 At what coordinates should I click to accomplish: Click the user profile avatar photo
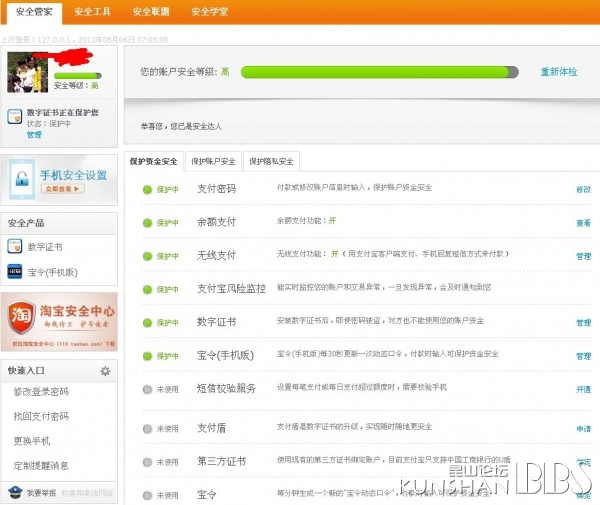(x=29, y=69)
